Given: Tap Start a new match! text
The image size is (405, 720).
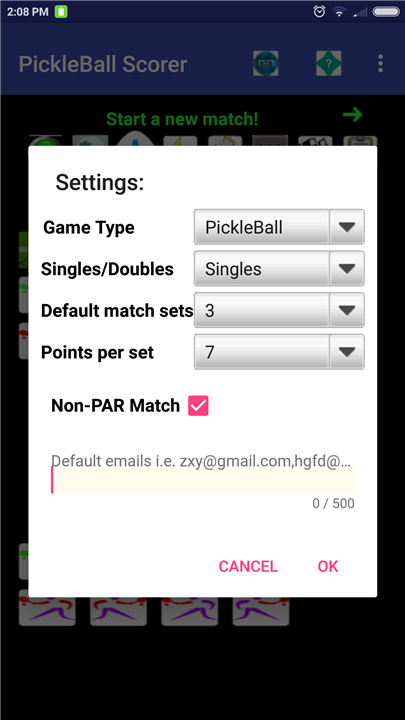Looking at the screenshot, I should tap(182, 119).
